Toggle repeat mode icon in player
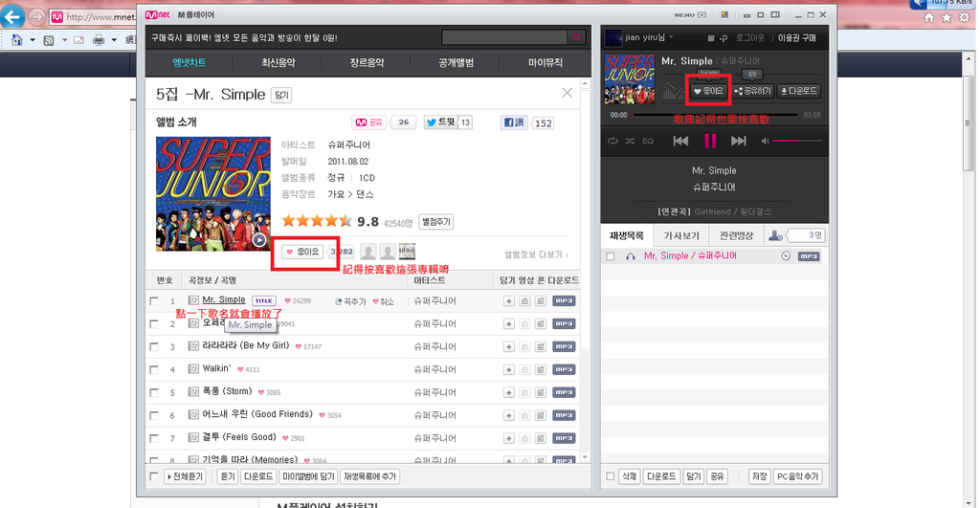This screenshot has height=508, width=980. tap(612, 142)
